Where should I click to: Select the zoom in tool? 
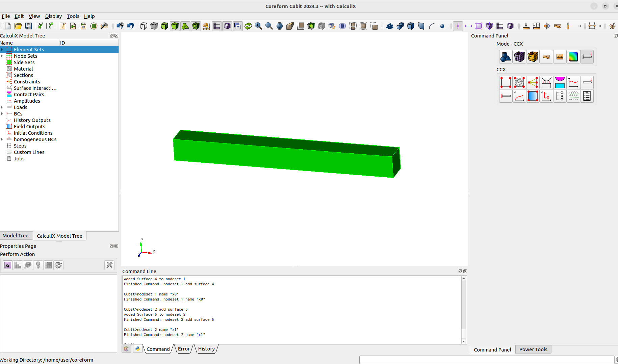[259, 26]
